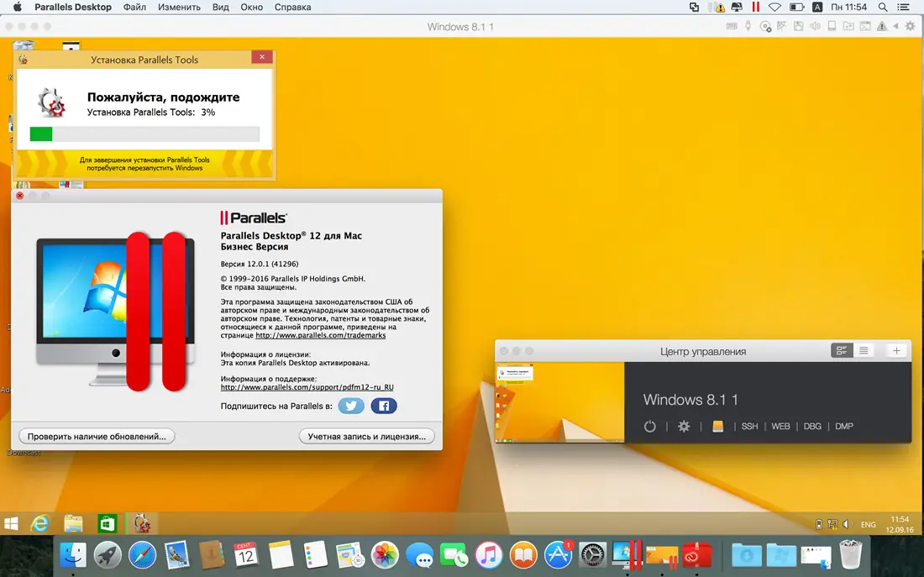The width and height of the screenshot is (924, 577).
Task: Click the power icon in Control Center
Action: pos(649,426)
